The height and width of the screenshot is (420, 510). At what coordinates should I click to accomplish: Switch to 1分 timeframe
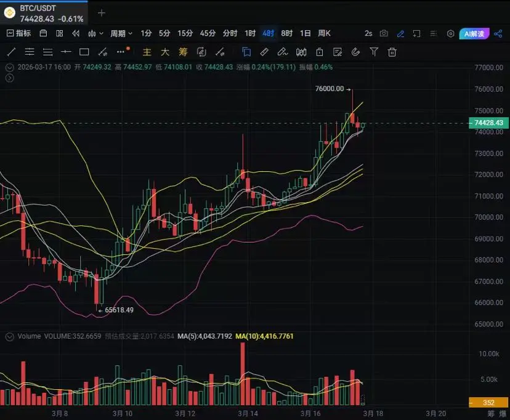(146, 33)
